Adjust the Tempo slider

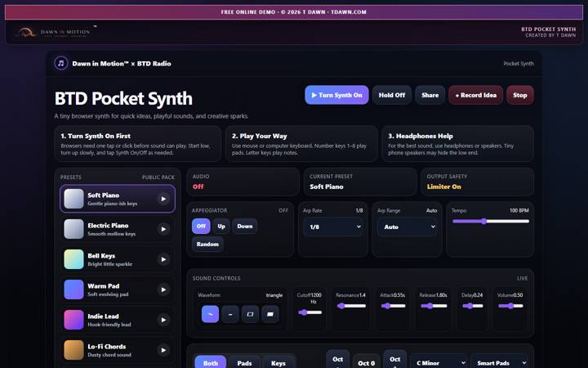tap(491, 221)
